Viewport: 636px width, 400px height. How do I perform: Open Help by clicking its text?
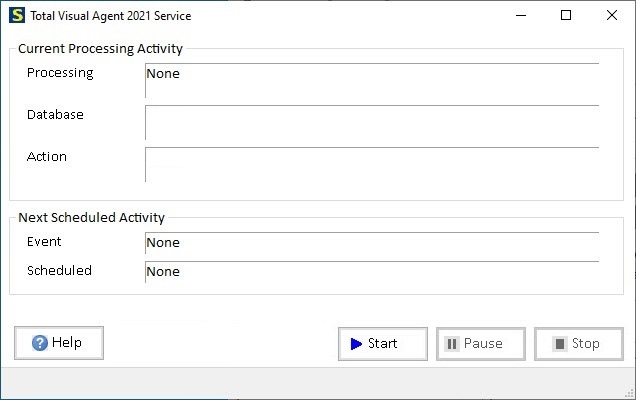67,343
